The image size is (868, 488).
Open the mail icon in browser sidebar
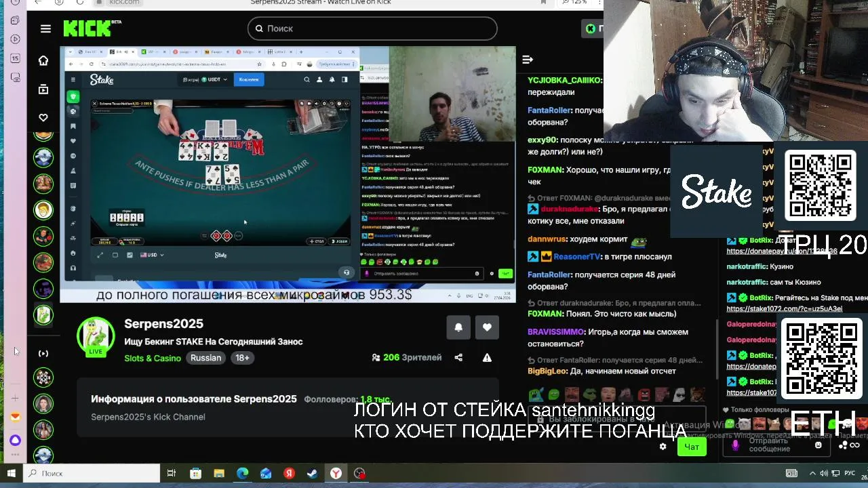point(15,418)
